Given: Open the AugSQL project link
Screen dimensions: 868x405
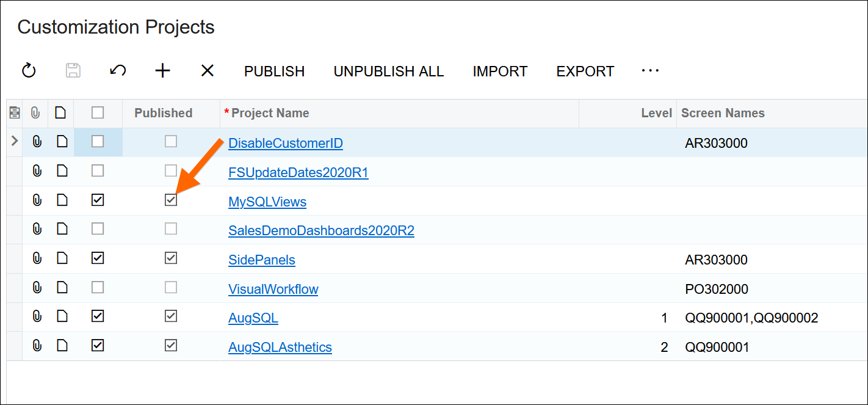Looking at the screenshot, I should coord(253,318).
